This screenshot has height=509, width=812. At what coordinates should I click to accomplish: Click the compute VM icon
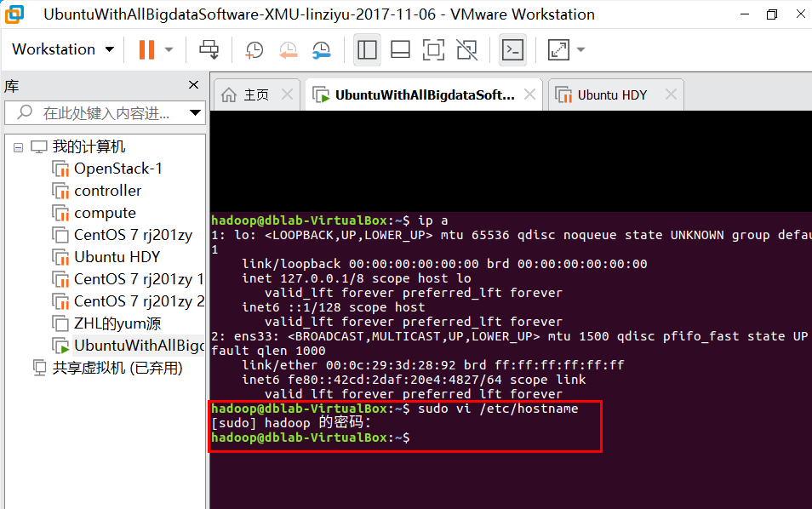(60, 213)
